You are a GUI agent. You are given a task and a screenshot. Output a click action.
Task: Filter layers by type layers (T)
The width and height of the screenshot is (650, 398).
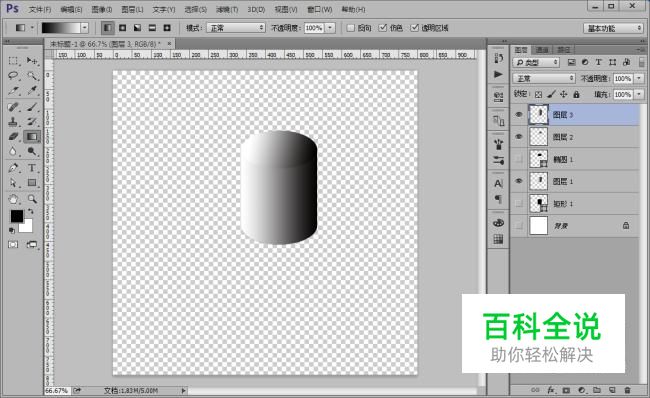pos(599,62)
